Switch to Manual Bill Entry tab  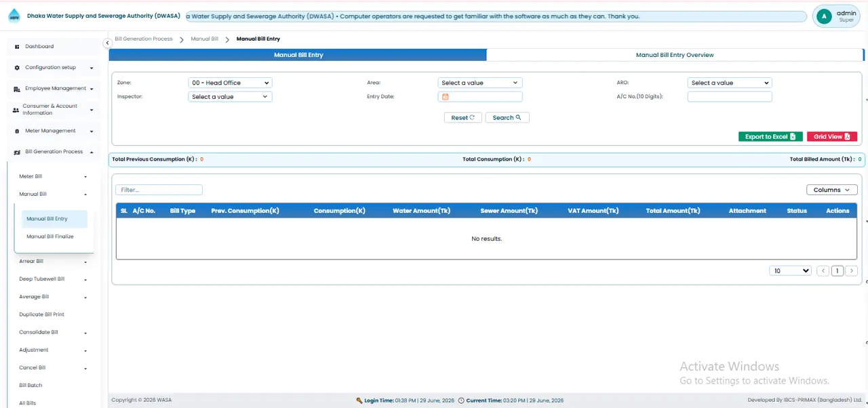coord(298,55)
